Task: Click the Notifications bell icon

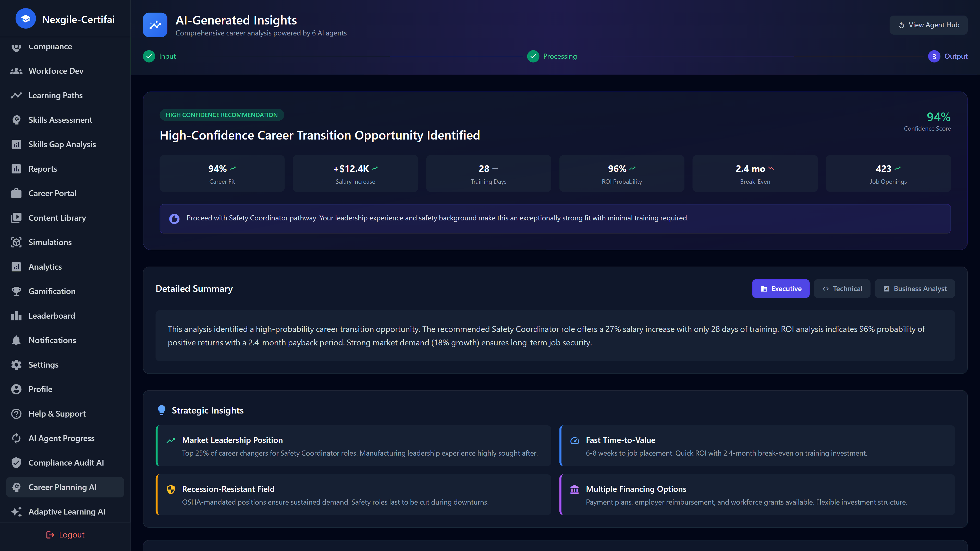Action: 16,340
